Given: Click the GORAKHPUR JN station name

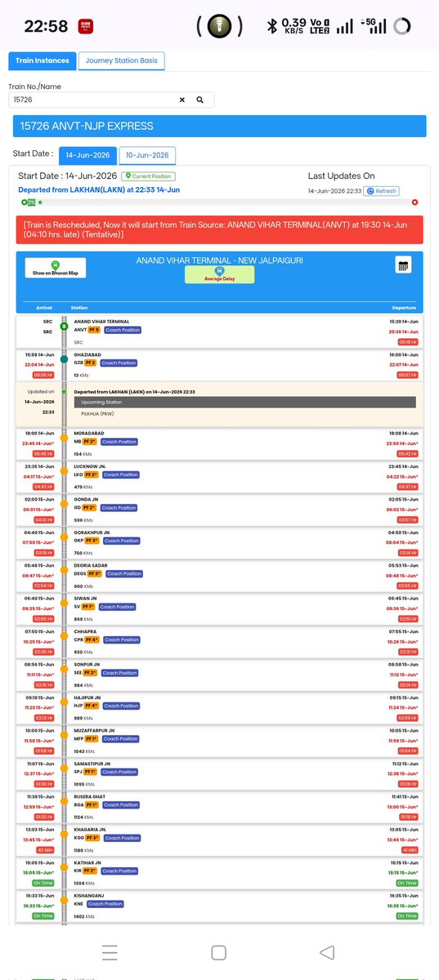Looking at the screenshot, I should tap(92, 532).
